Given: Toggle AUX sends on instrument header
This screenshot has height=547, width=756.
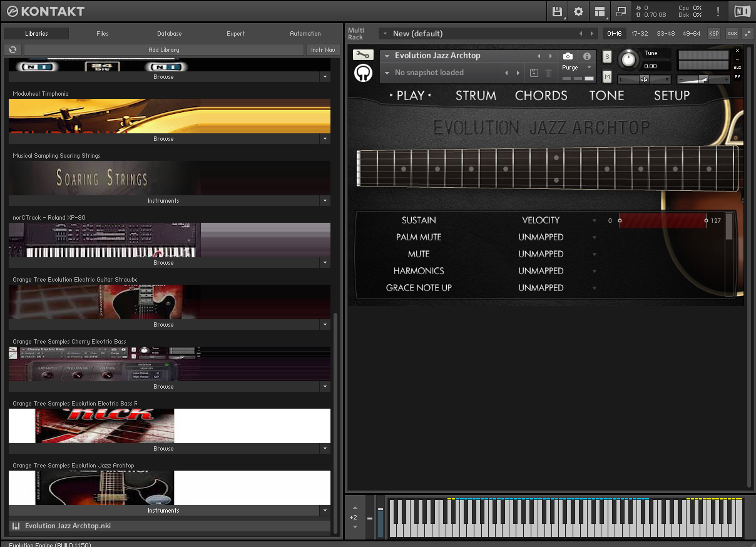Looking at the screenshot, I should (x=737, y=68).
